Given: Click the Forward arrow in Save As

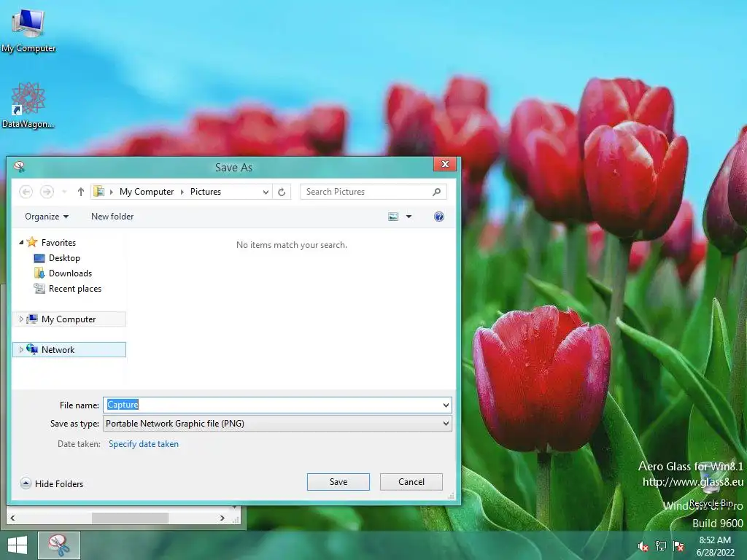Looking at the screenshot, I should pyautogui.click(x=47, y=192).
